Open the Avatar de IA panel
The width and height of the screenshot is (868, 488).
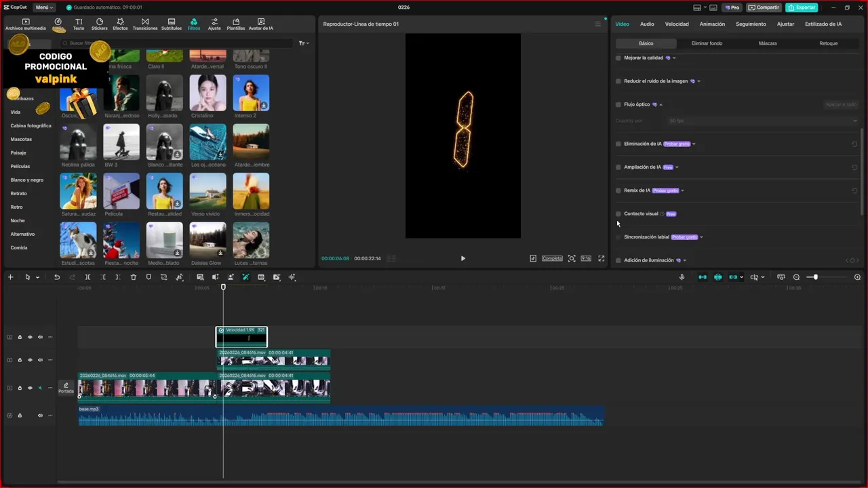(x=261, y=24)
